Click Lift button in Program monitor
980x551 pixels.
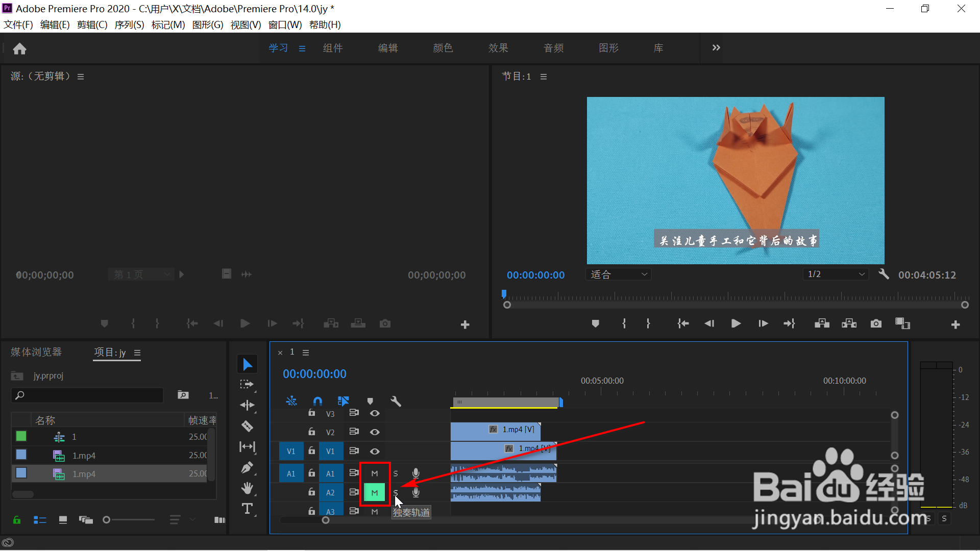(x=822, y=323)
